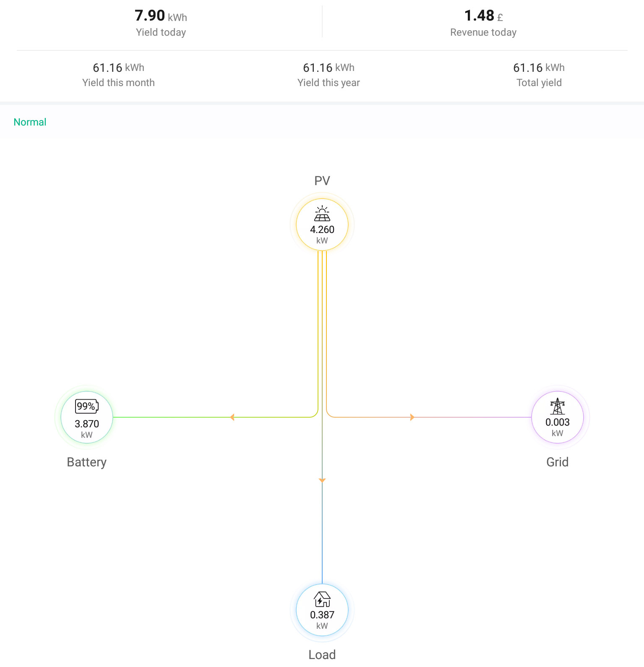The height and width of the screenshot is (667, 644).
Task: Select the 4.260 kW PV reading
Action: [x=322, y=235]
